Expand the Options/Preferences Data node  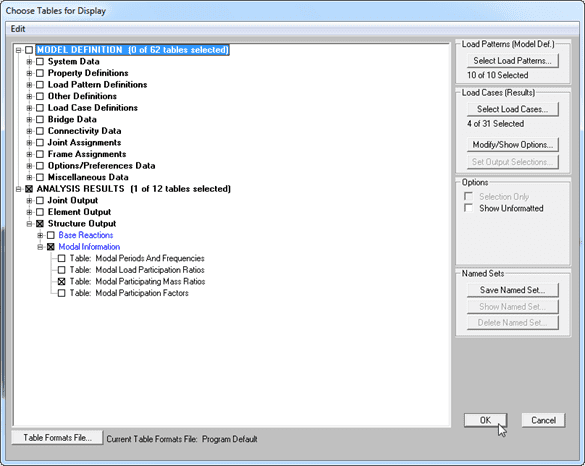[x=29, y=166]
